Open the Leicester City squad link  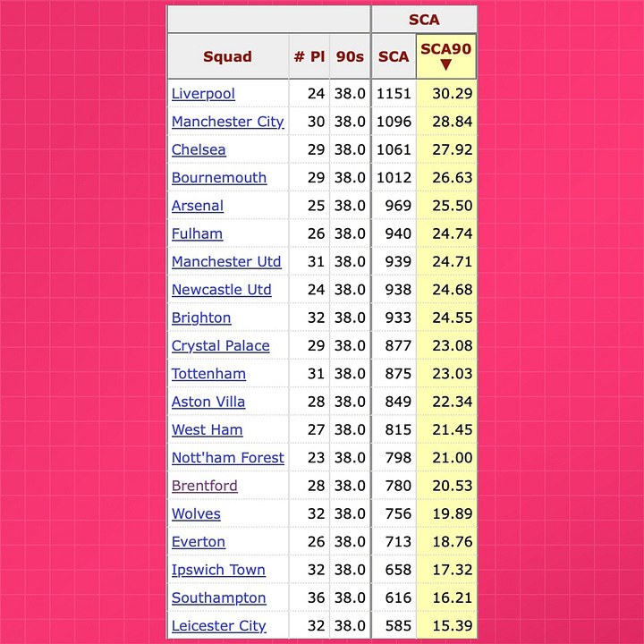click(x=219, y=625)
